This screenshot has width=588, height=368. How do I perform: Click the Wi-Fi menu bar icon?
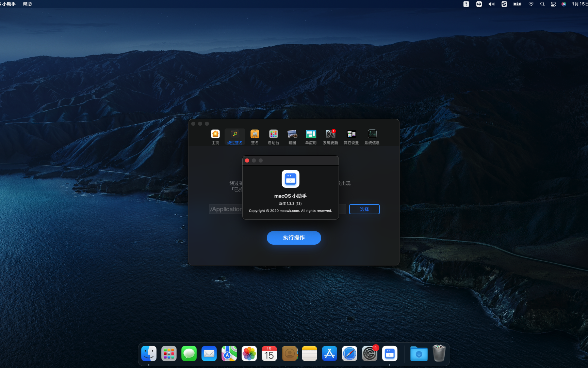pyautogui.click(x=531, y=4)
